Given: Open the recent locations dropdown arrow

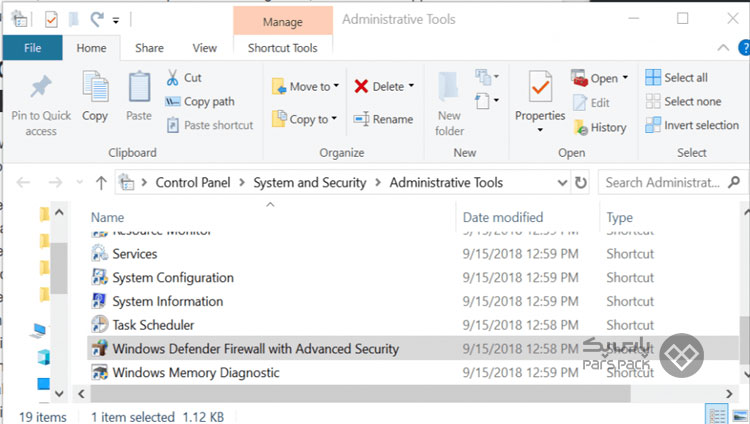Looking at the screenshot, I should [x=80, y=182].
